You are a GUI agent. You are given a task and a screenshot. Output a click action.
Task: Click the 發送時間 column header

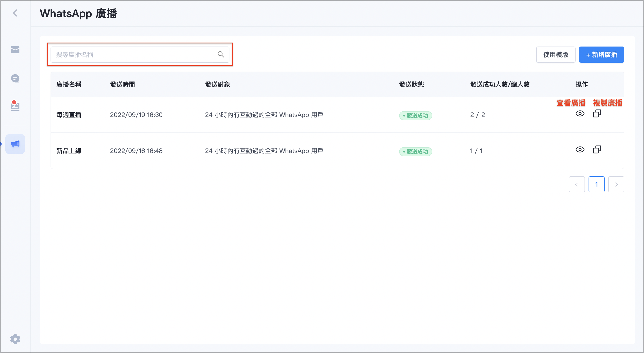123,84
